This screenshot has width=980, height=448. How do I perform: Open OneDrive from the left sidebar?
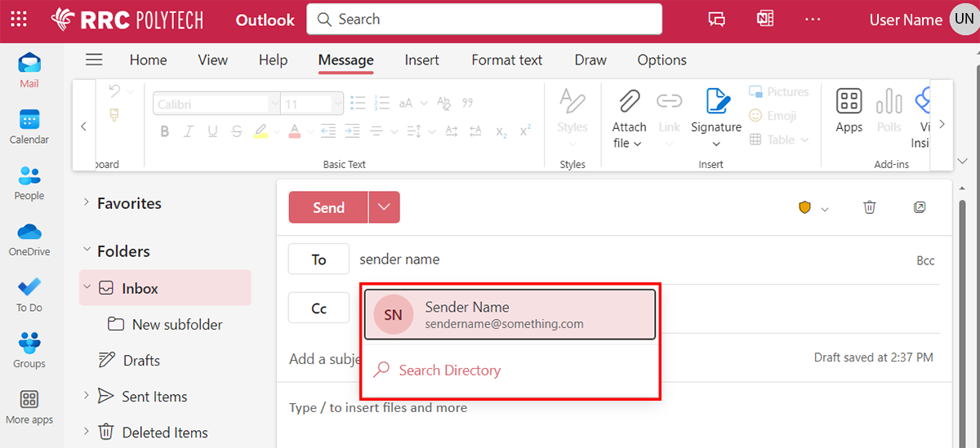(x=29, y=239)
